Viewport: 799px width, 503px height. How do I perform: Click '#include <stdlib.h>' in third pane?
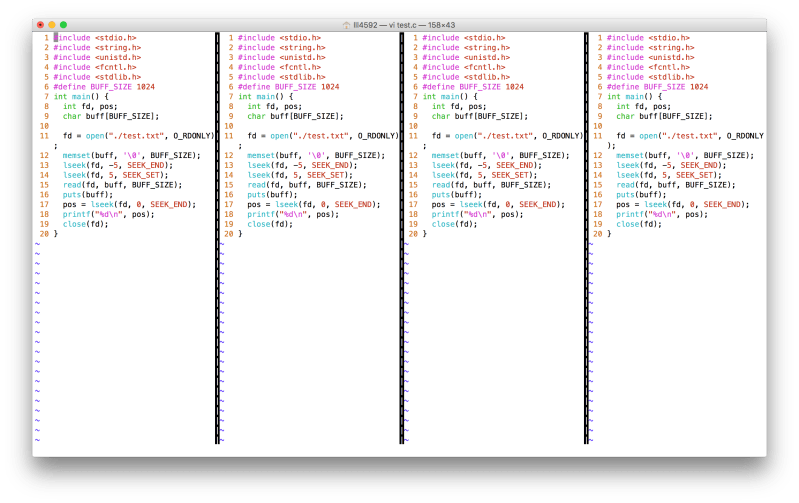pos(466,77)
